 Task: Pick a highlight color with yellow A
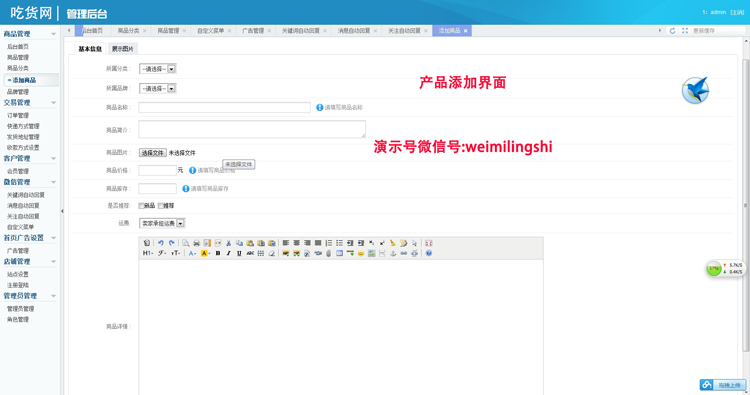(x=205, y=253)
